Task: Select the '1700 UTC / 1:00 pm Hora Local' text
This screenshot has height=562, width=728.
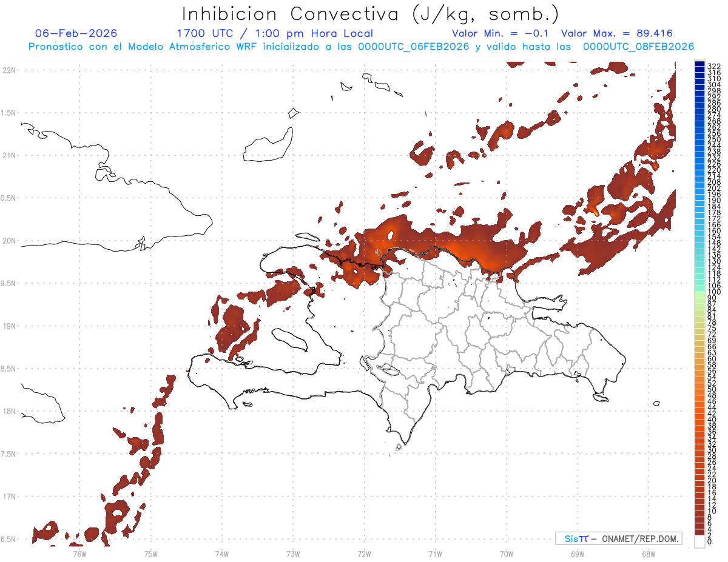Action: (x=275, y=33)
